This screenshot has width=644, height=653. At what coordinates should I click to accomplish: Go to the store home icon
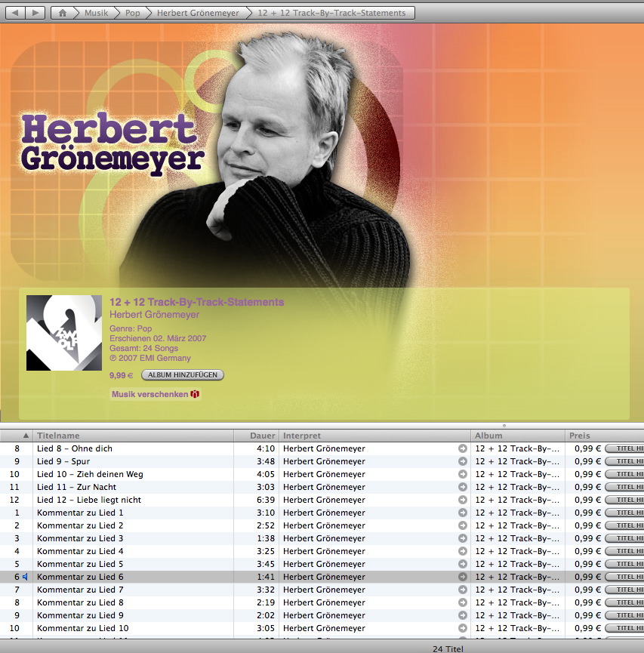tap(63, 13)
